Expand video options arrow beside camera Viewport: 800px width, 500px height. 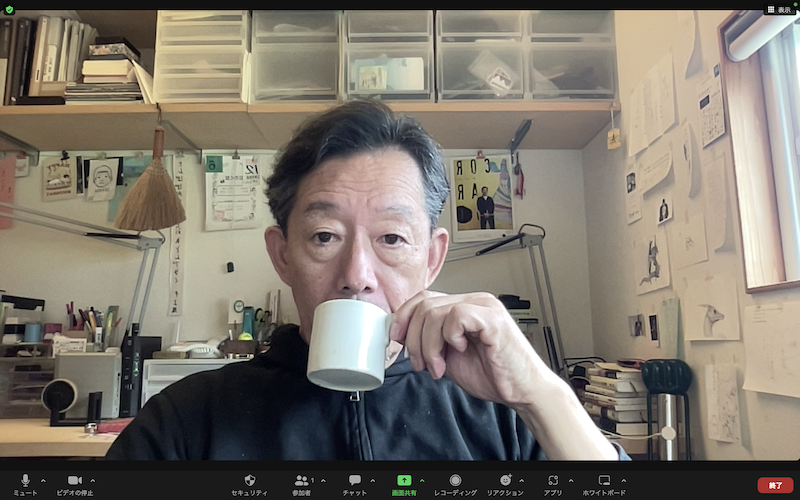click(92, 480)
